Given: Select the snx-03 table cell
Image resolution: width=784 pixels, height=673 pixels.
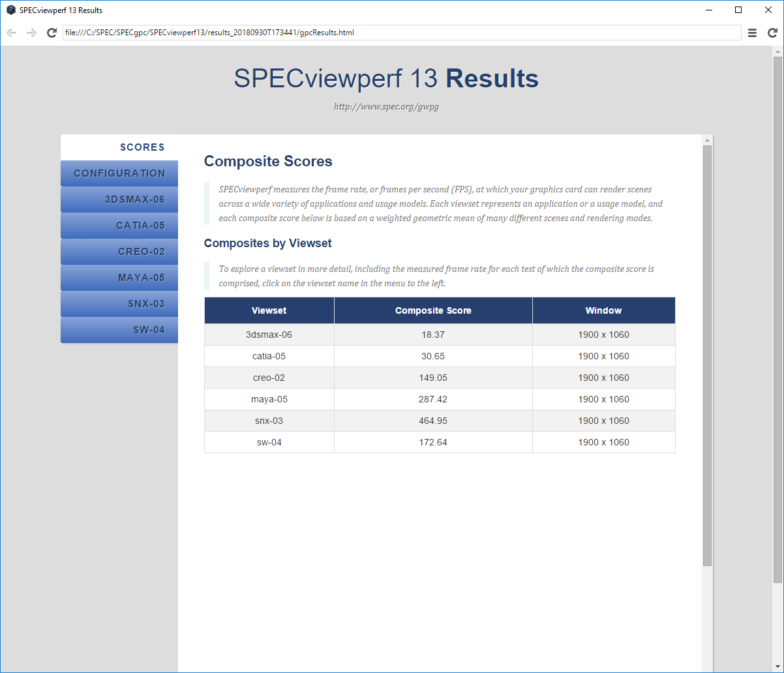Looking at the screenshot, I should 269,421.
